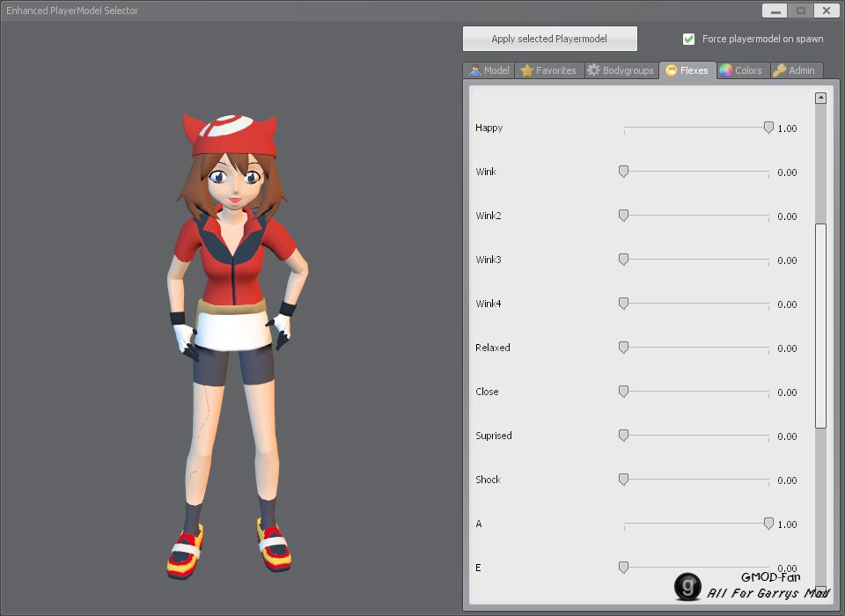
Task: Open the Bodygroups tab
Action: coord(621,70)
